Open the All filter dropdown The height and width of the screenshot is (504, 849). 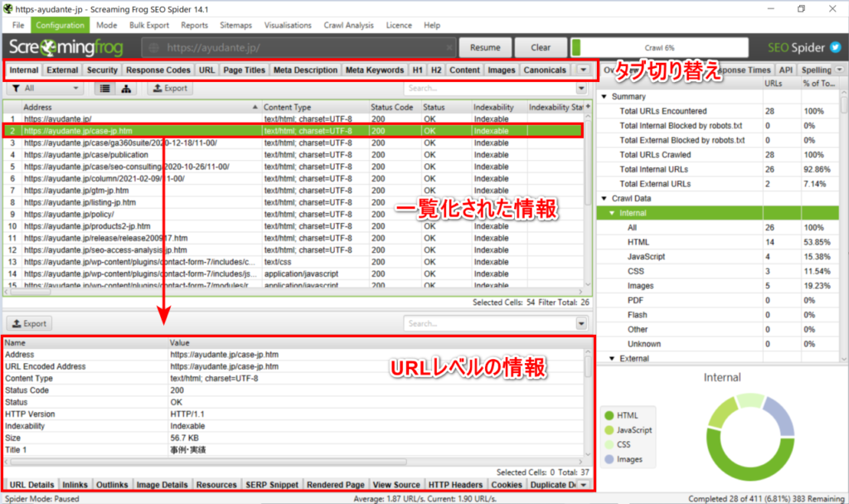46,88
